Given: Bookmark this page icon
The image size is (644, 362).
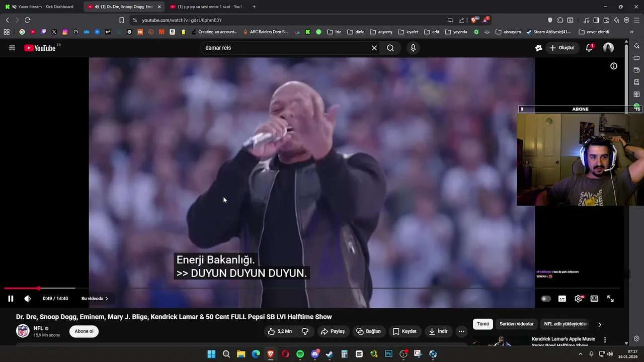Looking at the screenshot, I should 121,20.
